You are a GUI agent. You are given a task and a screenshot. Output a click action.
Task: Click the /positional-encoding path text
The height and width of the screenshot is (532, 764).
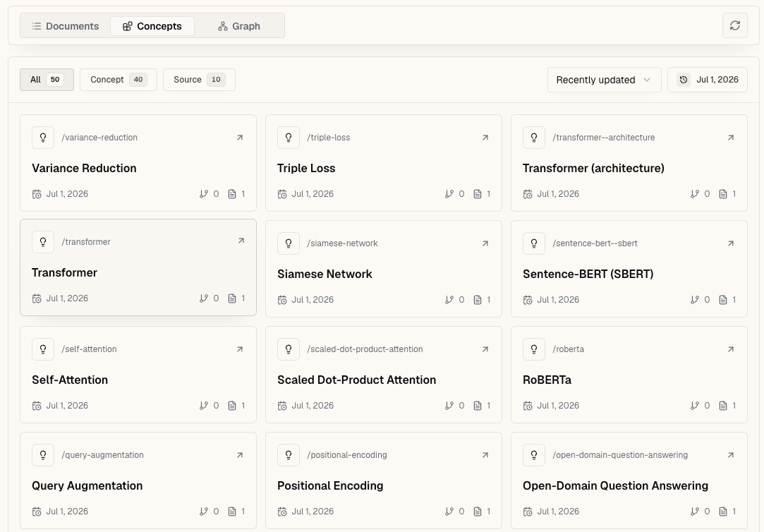[x=347, y=454]
